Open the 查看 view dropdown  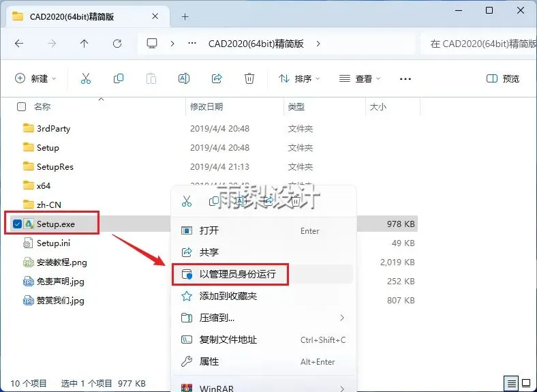pos(360,78)
